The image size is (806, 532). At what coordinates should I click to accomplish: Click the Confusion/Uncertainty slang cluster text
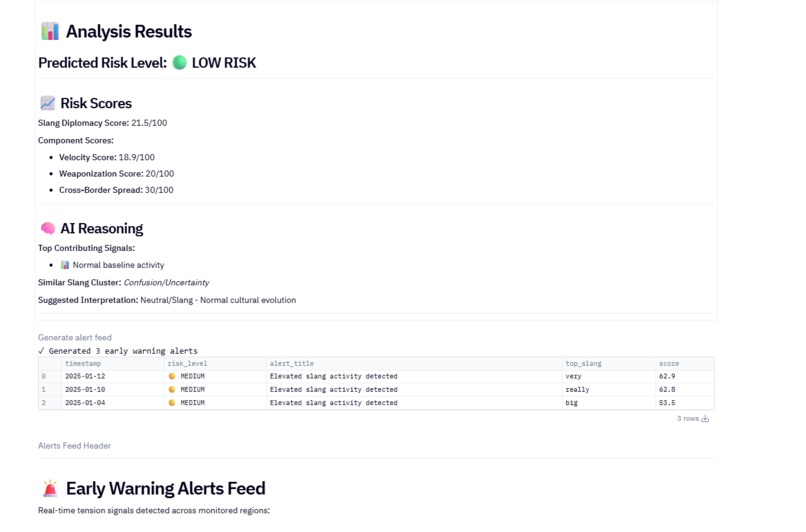click(166, 283)
